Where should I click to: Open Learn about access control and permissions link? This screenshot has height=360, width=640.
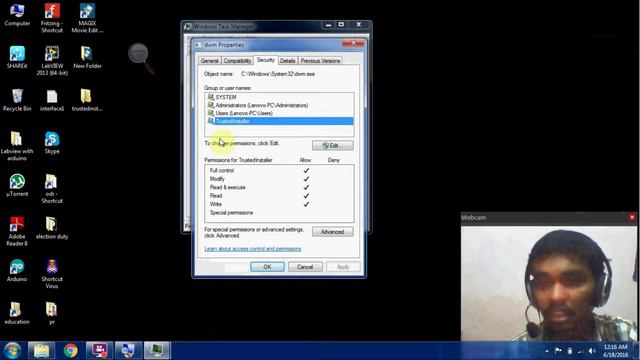[x=253, y=249]
